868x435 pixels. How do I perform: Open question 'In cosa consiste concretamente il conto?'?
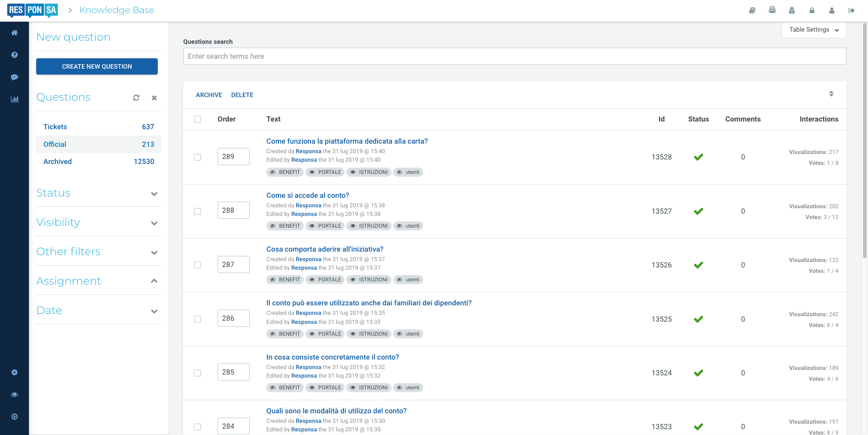click(332, 357)
